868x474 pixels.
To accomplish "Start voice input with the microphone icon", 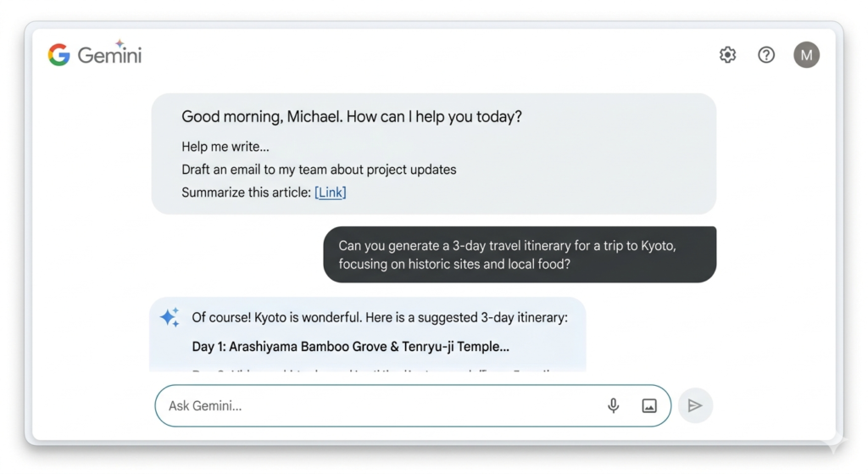I will coord(613,405).
